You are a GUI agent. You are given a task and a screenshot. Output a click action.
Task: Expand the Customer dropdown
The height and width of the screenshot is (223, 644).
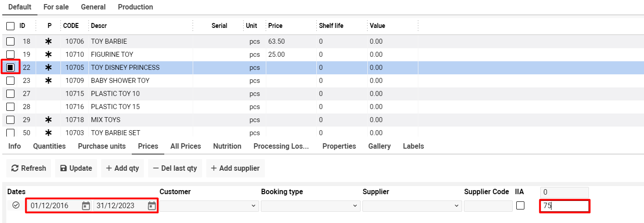coord(209,206)
